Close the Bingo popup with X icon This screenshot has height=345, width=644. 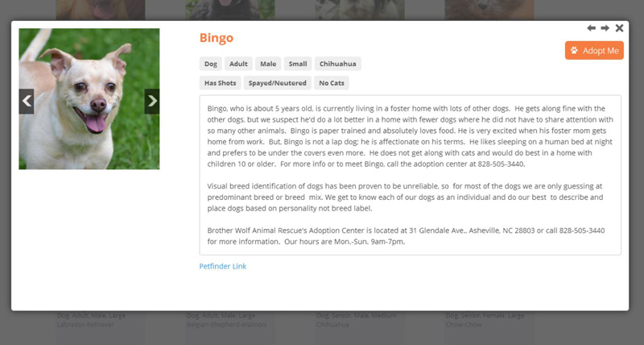619,28
